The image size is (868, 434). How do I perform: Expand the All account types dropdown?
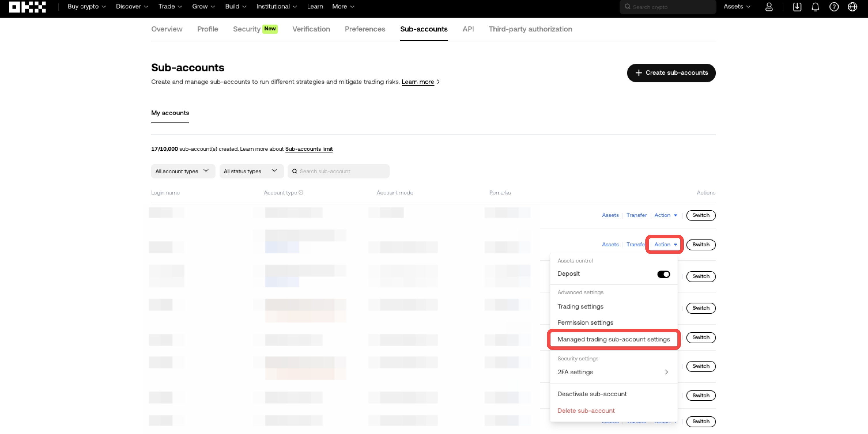tap(183, 171)
